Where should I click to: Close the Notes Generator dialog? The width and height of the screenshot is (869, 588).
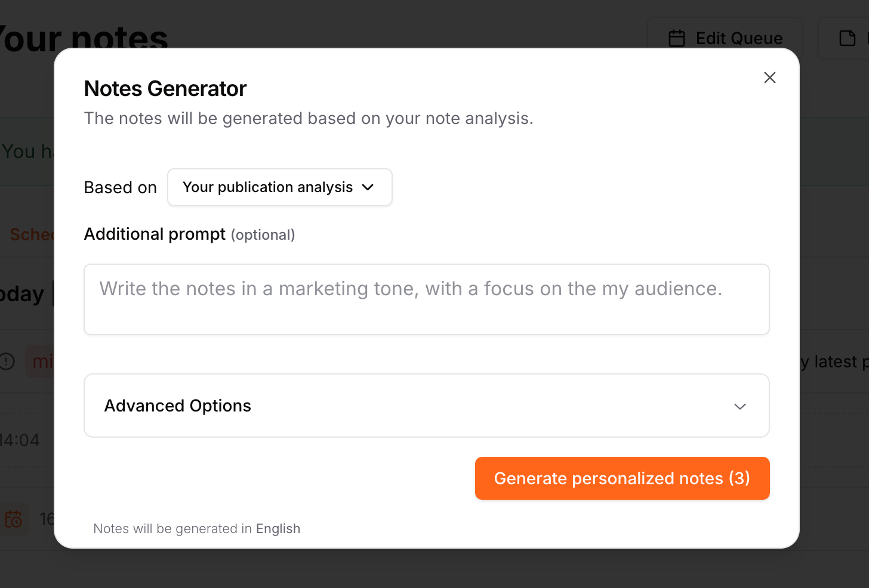pos(769,78)
